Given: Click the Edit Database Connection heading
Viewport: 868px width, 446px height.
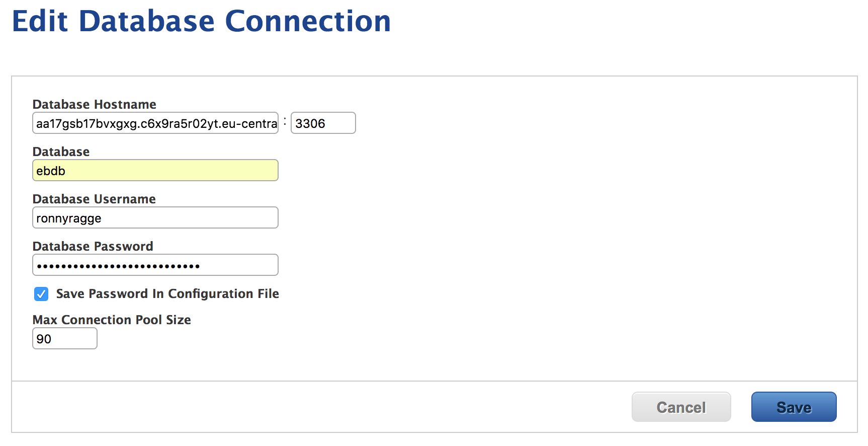Looking at the screenshot, I should tap(201, 21).
